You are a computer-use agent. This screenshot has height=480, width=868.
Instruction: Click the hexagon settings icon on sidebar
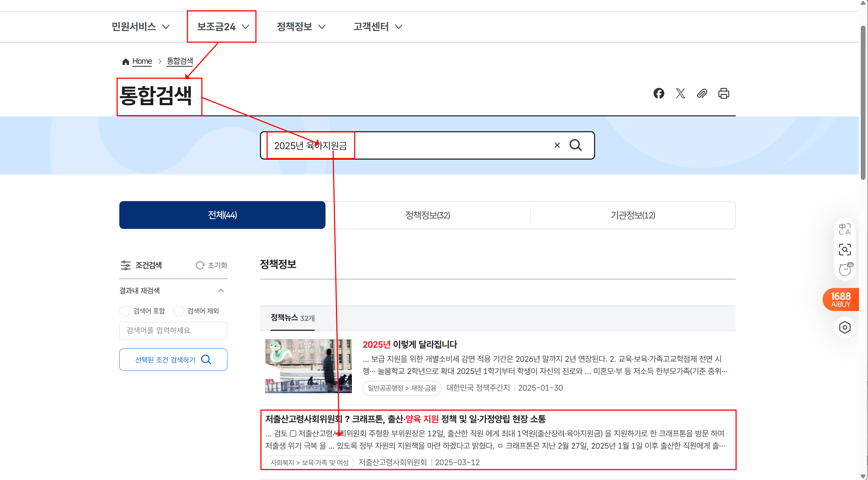coord(845,328)
